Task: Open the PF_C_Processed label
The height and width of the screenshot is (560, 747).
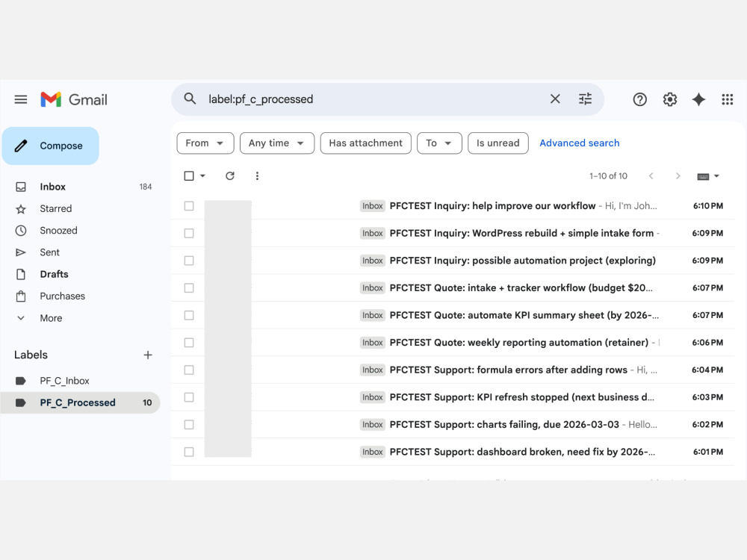Action: 80,403
